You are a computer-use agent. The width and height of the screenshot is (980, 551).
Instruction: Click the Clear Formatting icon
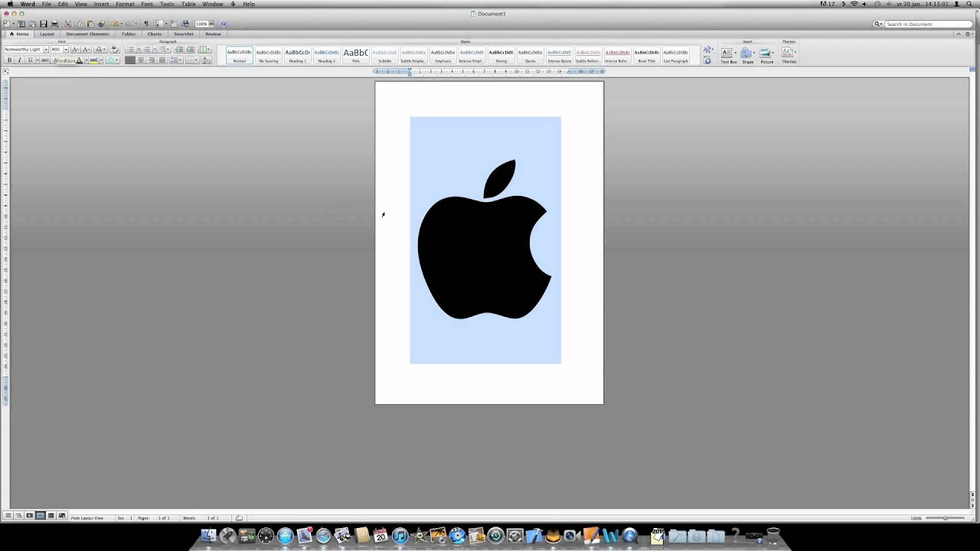click(115, 49)
